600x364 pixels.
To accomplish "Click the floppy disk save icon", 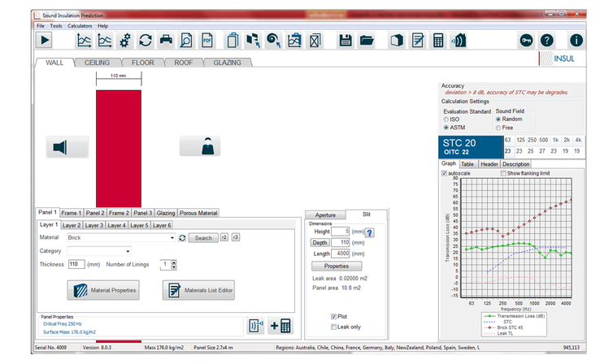I will (x=345, y=40).
